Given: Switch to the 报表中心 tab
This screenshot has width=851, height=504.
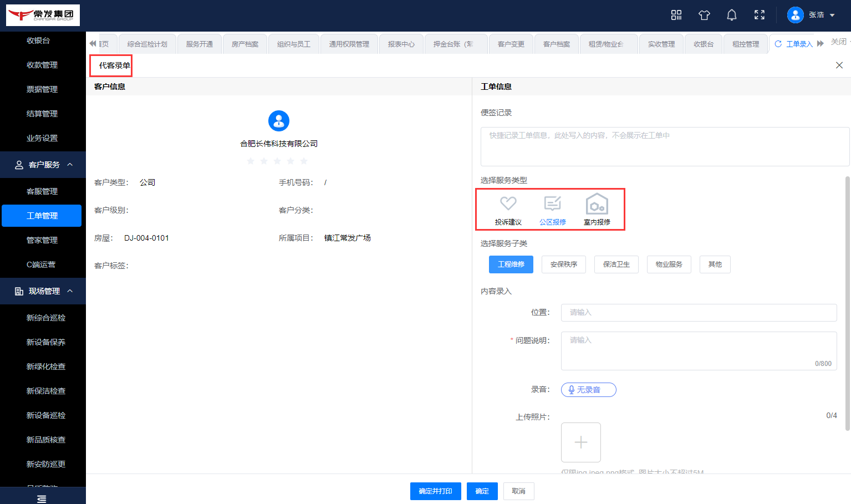Looking at the screenshot, I should tap(401, 44).
